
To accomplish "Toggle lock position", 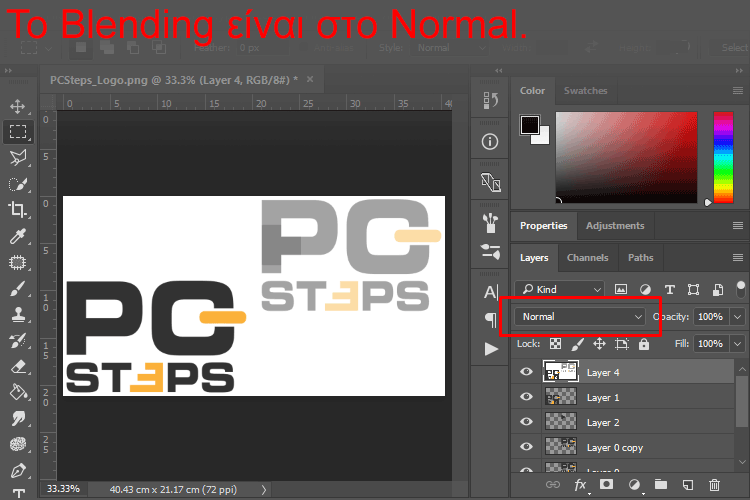I will [x=599, y=344].
